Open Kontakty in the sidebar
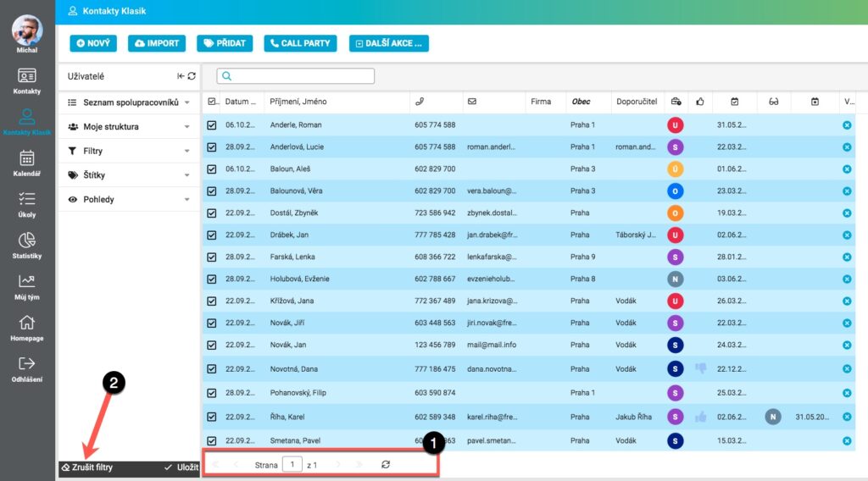Screen dimensions: 868x481 (26, 80)
